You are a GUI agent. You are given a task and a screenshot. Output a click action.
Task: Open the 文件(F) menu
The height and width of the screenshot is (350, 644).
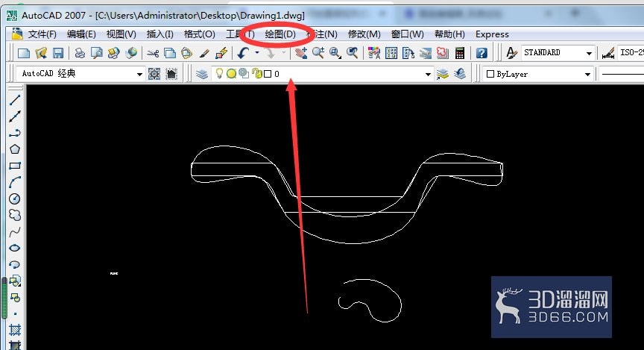point(42,34)
